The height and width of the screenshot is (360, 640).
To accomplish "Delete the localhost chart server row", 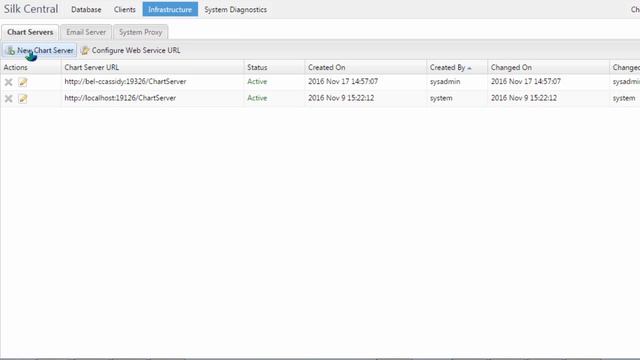I will click(x=8, y=98).
